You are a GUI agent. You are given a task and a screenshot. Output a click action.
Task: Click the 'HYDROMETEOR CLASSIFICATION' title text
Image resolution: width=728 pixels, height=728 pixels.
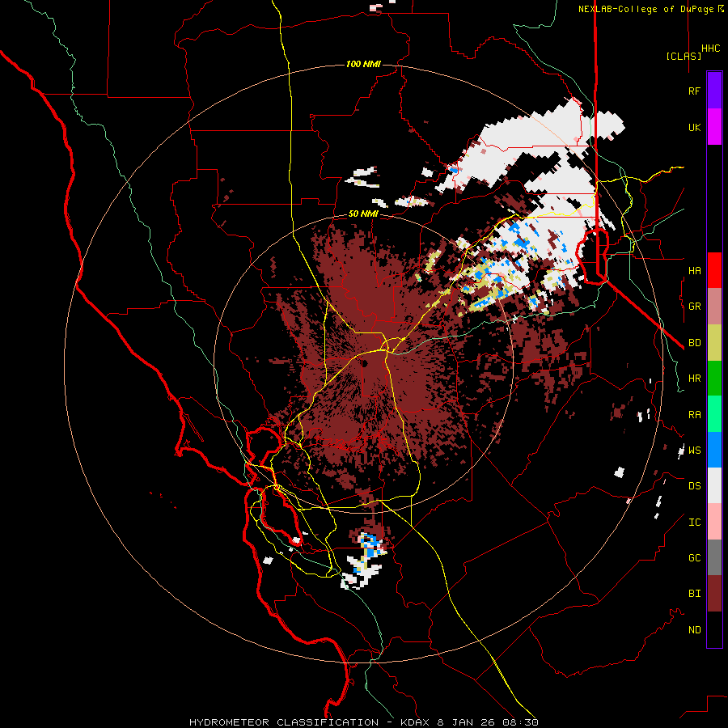point(284,722)
